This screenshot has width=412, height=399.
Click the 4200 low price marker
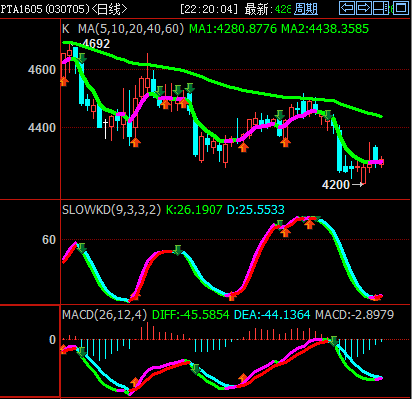click(x=336, y=184)
